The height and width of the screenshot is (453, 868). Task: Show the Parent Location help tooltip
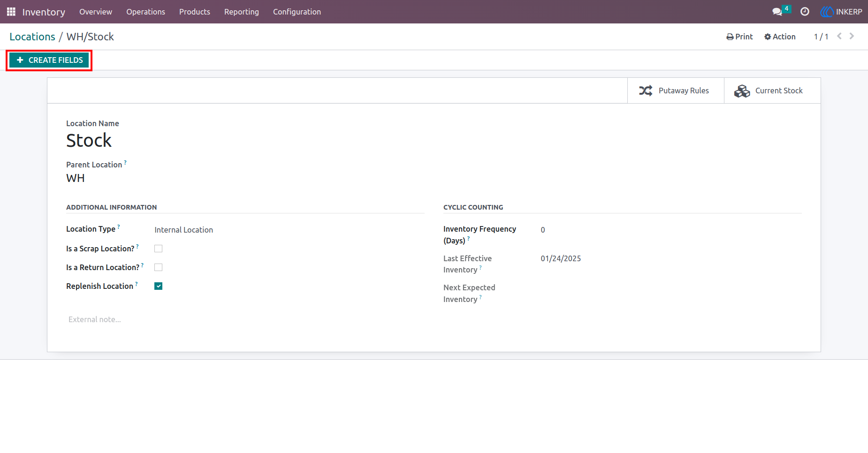pyautogui.click(x=125, y=162)
